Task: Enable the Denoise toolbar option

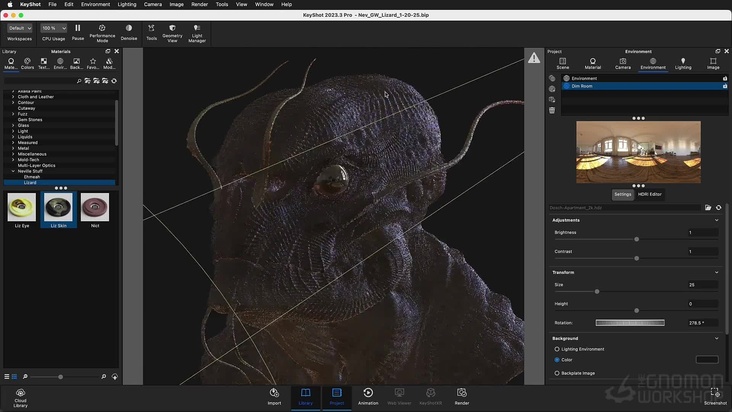Action: tap(129, 32)
